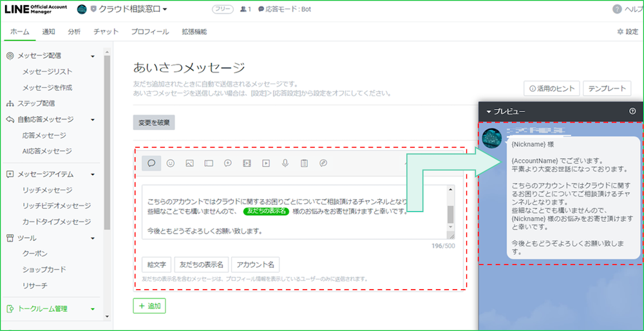Image resolution: width=644 pixels, height=331 pixels.
Task: Collapse the ツール sidebar section
Action: (x=93, y=238)
